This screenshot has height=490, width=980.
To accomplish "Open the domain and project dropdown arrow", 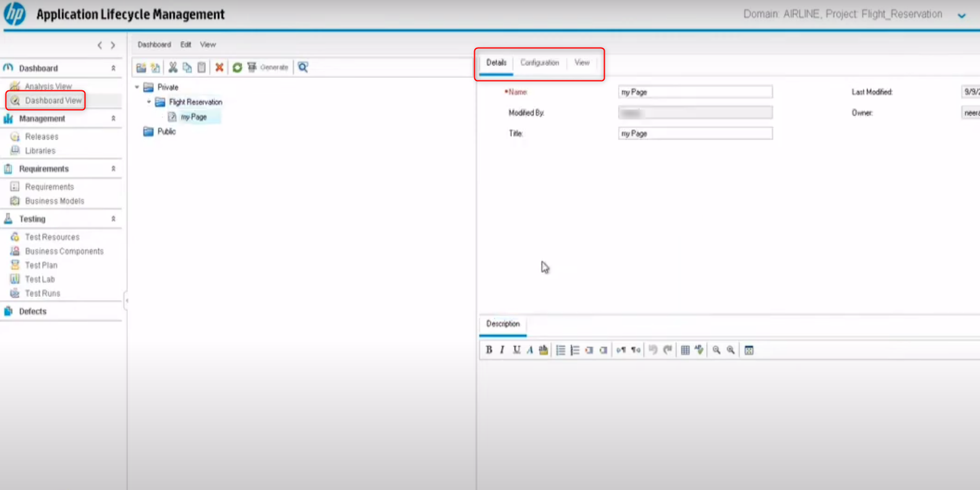I will point(961,15).
